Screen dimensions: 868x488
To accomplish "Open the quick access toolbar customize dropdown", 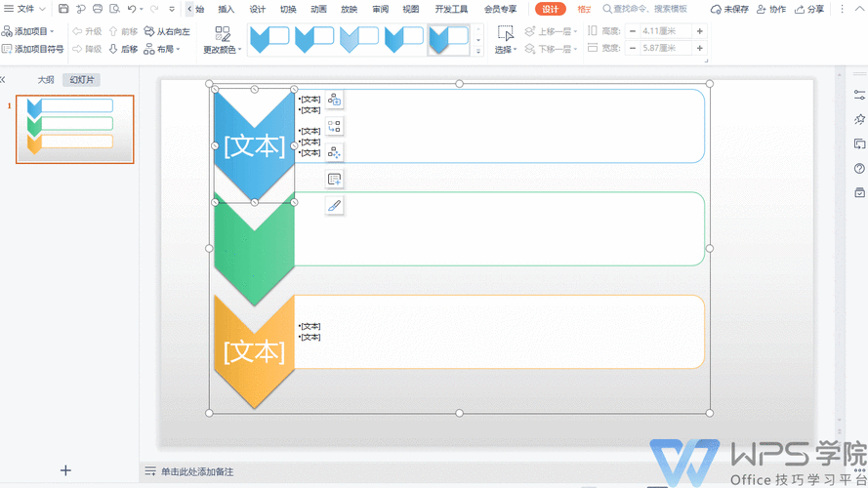I will tap(172, 10).
